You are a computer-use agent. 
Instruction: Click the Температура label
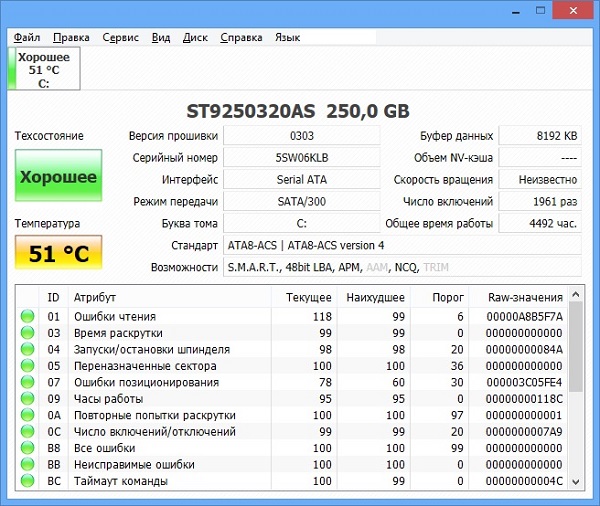click(x=47, y=224)
